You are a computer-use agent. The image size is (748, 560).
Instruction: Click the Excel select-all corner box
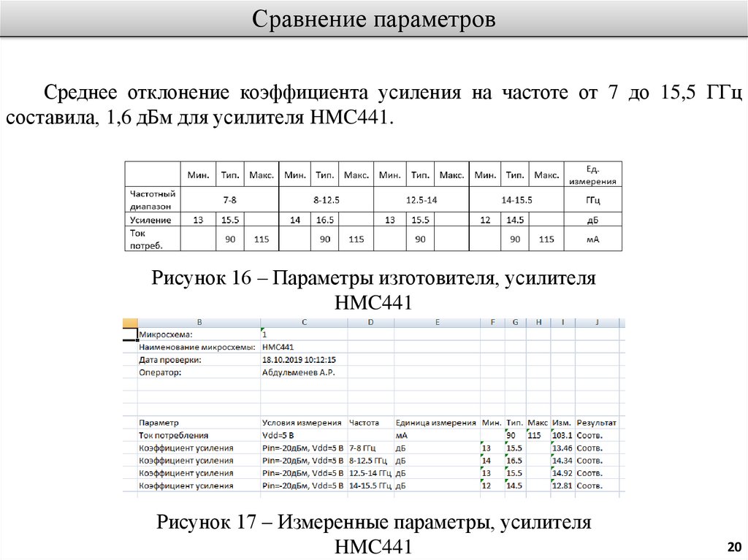[x=129, y=322]
